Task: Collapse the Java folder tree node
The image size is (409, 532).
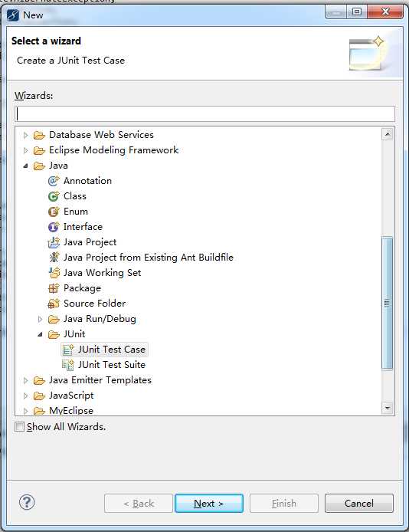Action: pyautogui.click(x=25, y=166)
